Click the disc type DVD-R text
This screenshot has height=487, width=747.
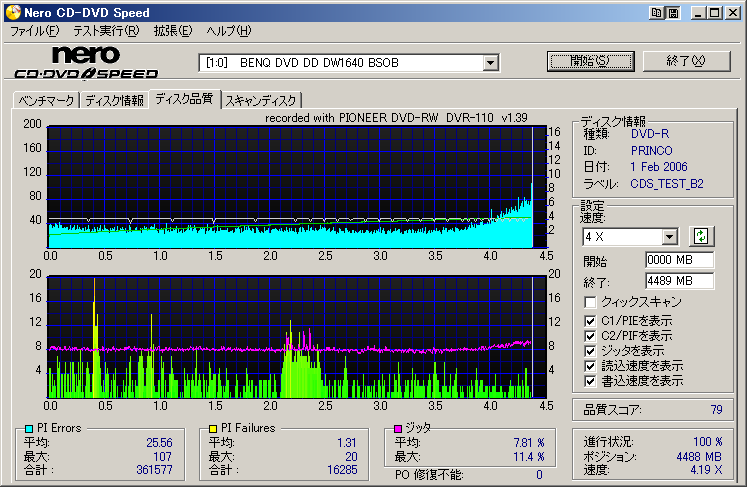650,134
